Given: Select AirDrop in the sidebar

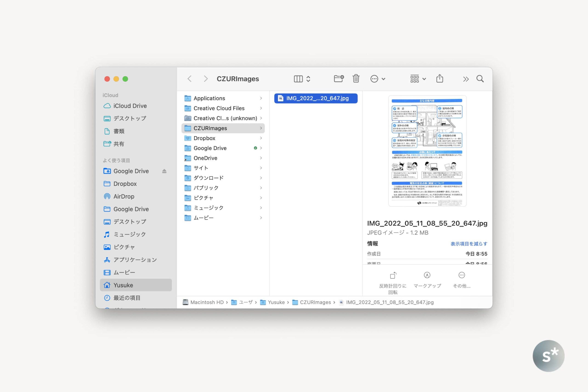Looking at the screenshot, I should (x=124, y=197).
